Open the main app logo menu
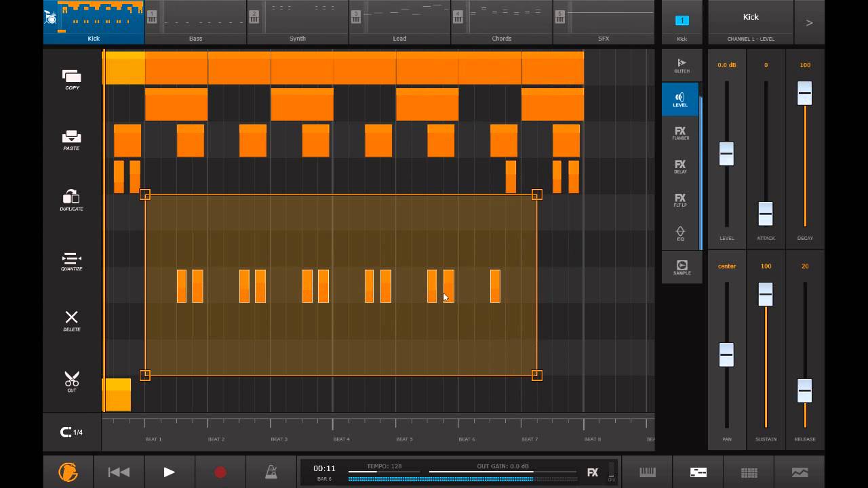 tap(68, 472)
